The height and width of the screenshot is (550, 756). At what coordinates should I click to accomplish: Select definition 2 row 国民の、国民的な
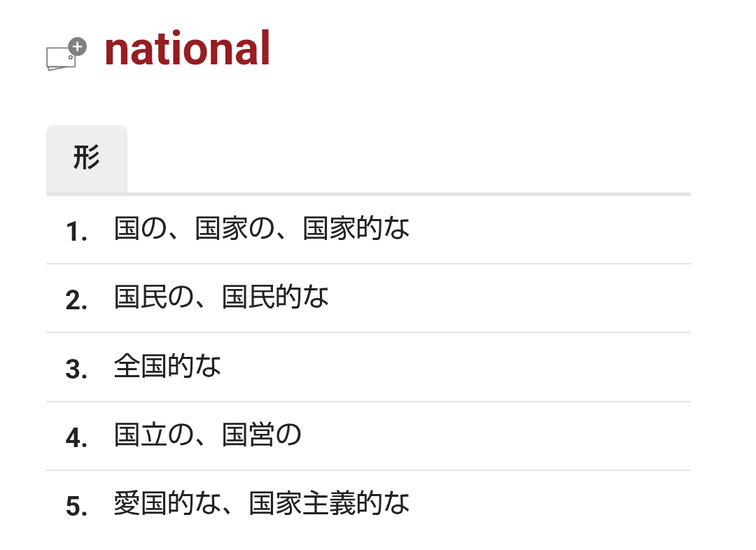pos(368,298)
